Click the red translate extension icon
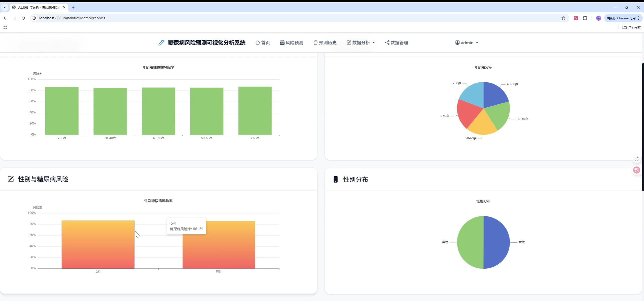Screen dimensions: 644x301 [576, 18]
